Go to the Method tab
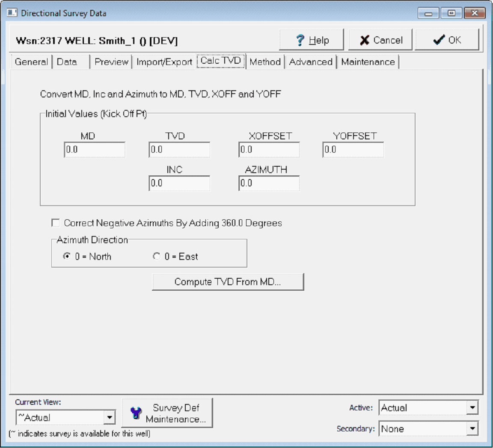Screen dimensions: 493x448 click(x=265, y=62)
